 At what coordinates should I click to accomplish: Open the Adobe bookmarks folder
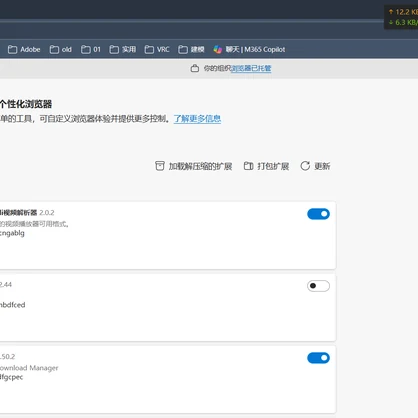coord(24,50)
